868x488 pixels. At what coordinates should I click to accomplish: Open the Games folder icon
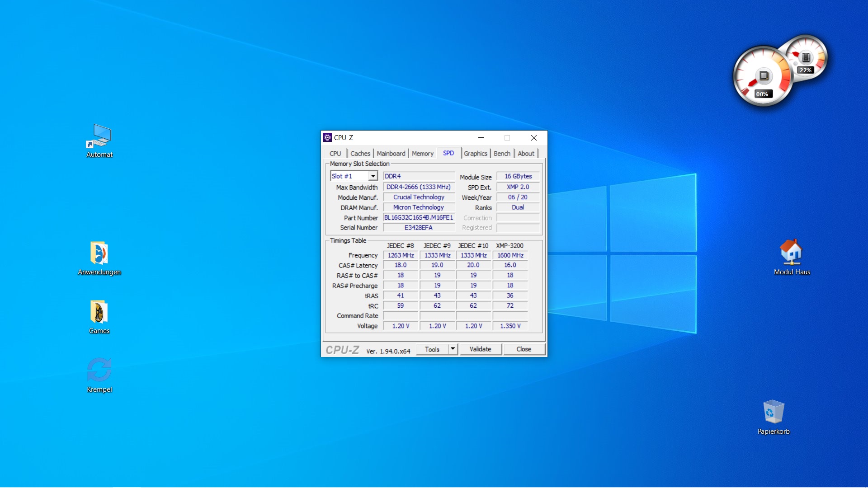click(x=99, y=312)
